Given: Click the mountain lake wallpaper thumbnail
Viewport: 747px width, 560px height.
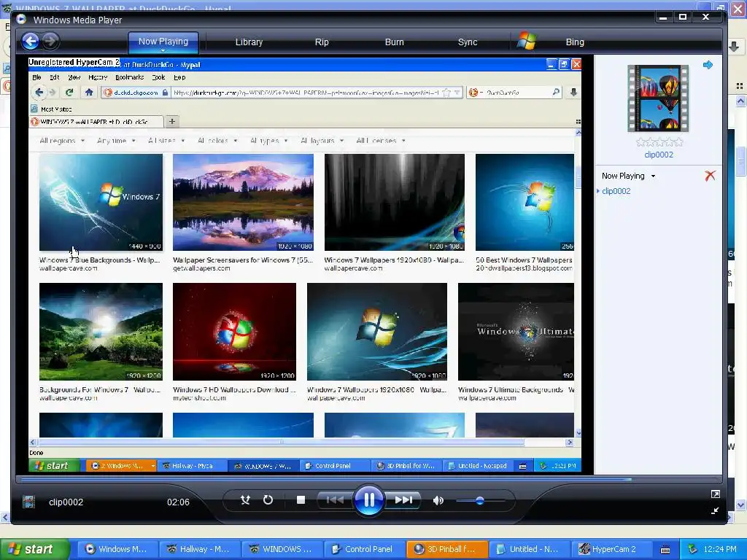Looking at the screenshot, I should (x=243, y=202).
